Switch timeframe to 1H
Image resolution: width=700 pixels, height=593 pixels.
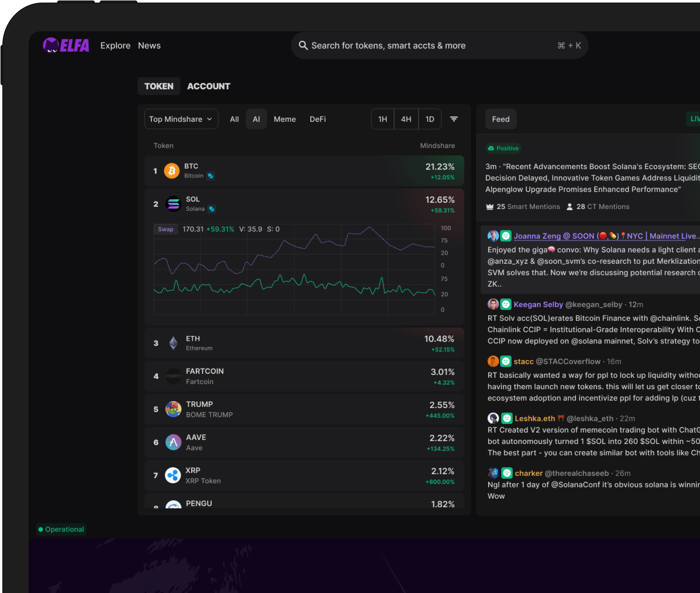[x=382, y=119]
